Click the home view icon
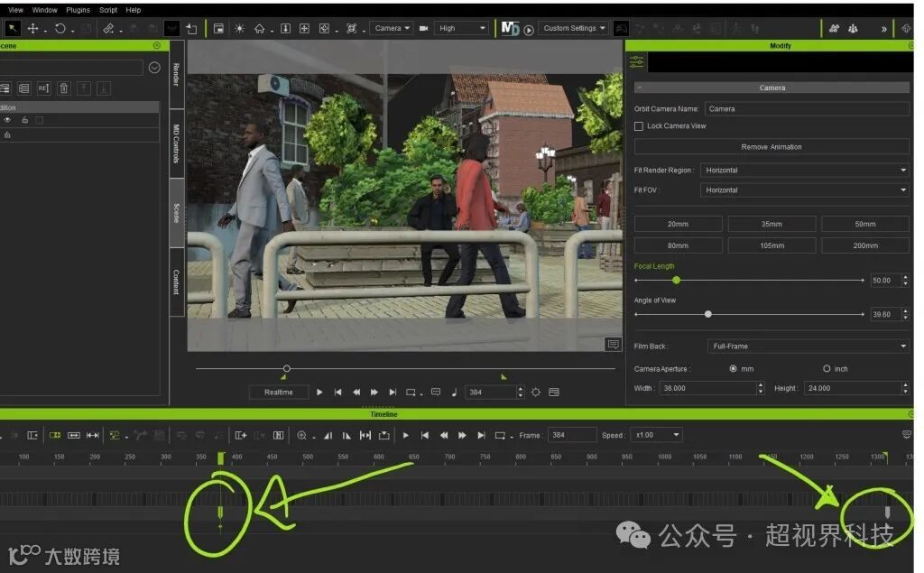This screenshot has height=573, width=924. pyautogui.click(x=260, y=29)
